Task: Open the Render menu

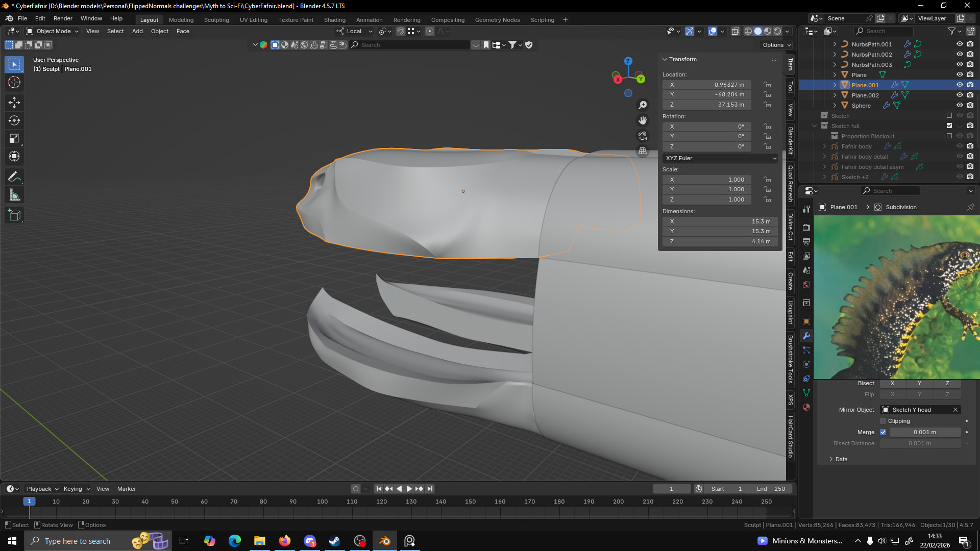Action: click(63, 18)
